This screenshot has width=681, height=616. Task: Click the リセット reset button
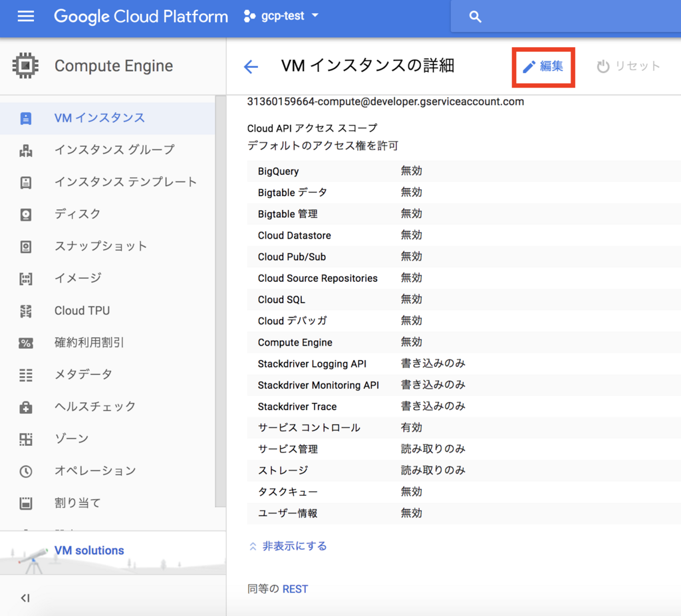pyautogui.click(x=628, y=66)
